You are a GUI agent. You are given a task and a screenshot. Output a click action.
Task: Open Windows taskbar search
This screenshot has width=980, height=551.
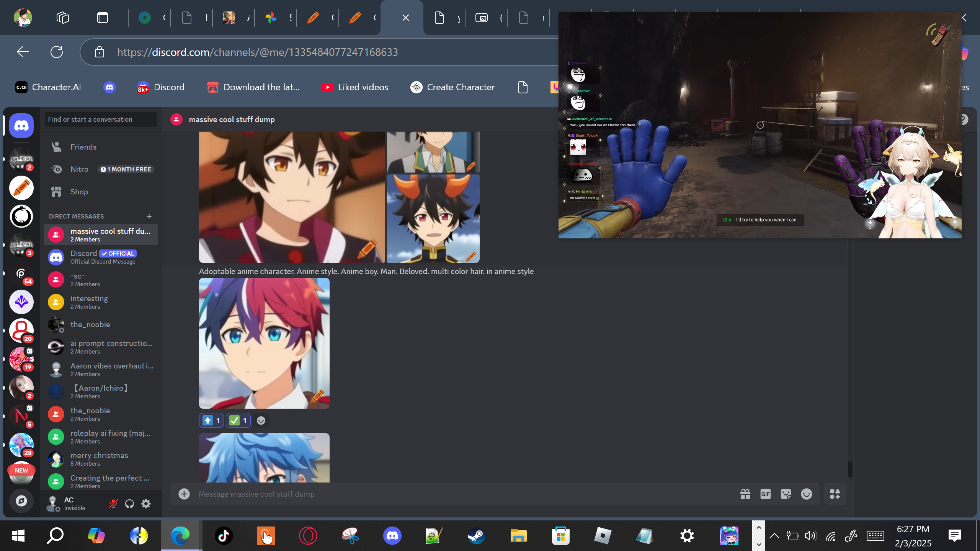coord(55,536)
